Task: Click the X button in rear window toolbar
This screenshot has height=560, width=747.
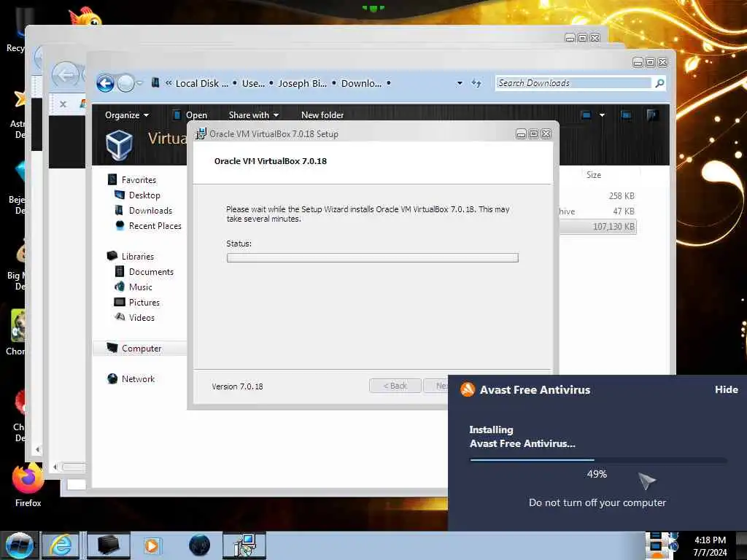Action: tap(63, 104)
